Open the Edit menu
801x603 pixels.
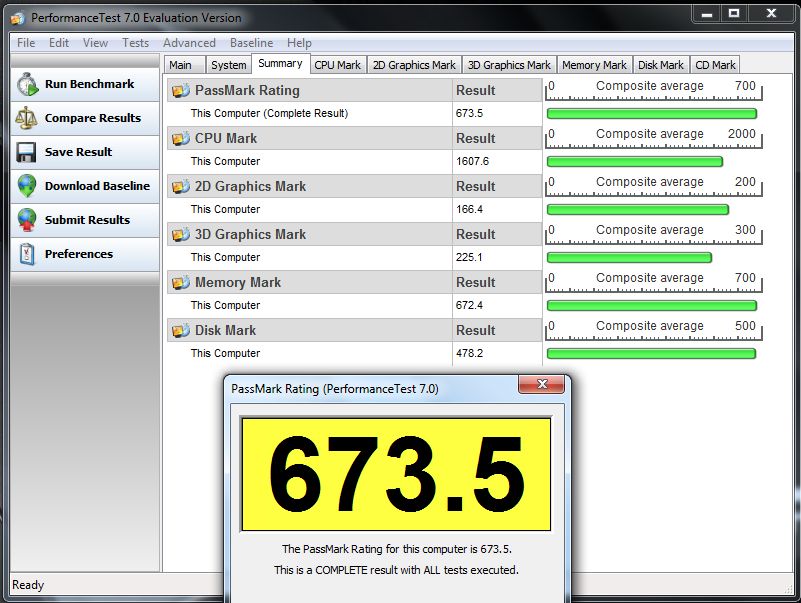tap(59, 43)
